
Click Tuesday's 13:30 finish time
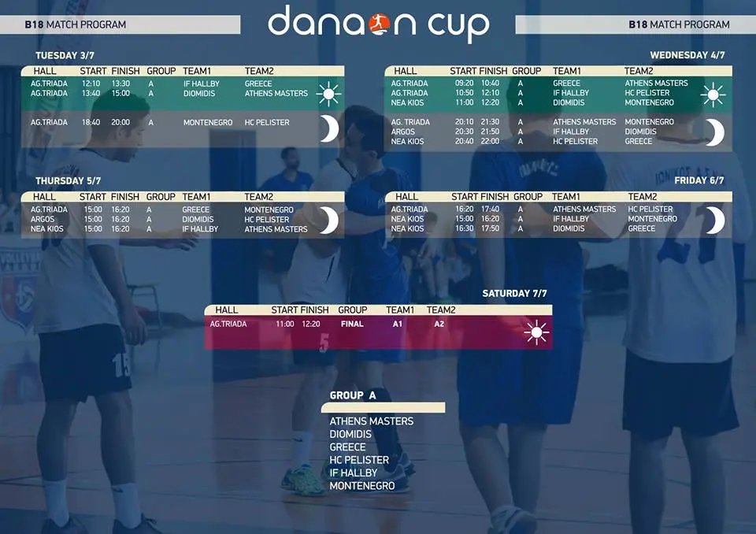[120, 83]
